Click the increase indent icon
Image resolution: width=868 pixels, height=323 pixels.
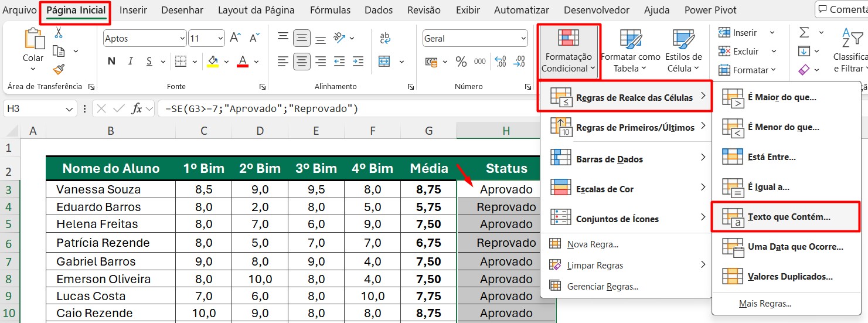(359, 61)
